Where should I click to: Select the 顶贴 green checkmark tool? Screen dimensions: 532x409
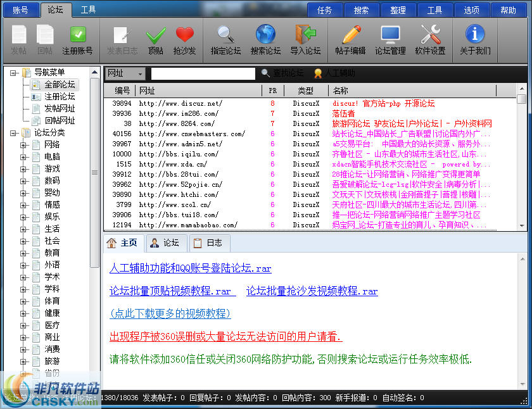[x=156, y=40]
